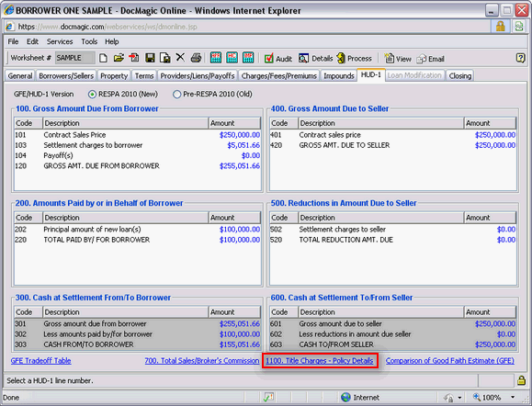Open the help question mark icon
532x406 pixels.
(x=520, y=58)
